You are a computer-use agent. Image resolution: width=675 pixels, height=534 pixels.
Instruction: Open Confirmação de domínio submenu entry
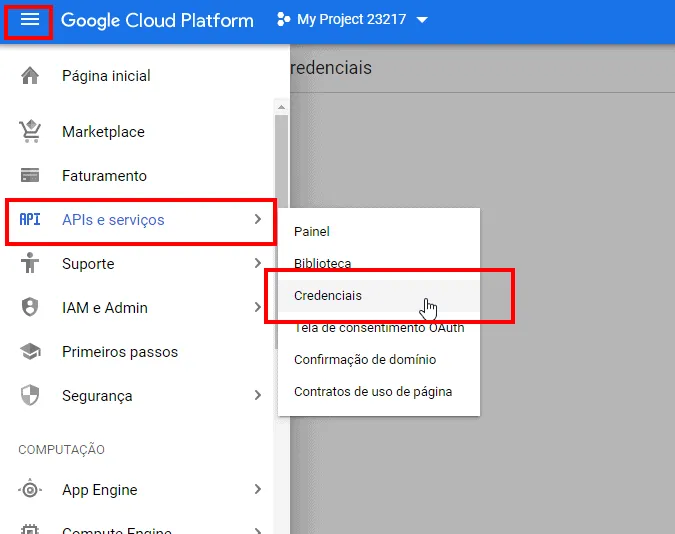pyautogui.click(x=365, y=360)
